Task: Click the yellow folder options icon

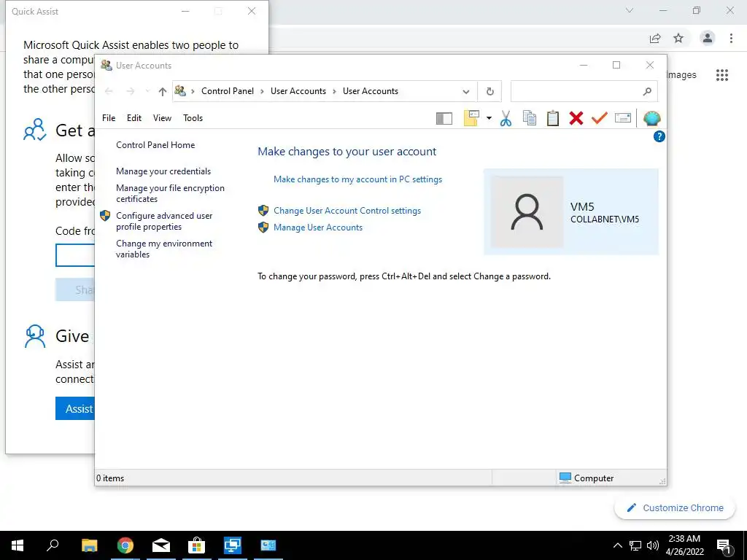Action: click(471, 118)
